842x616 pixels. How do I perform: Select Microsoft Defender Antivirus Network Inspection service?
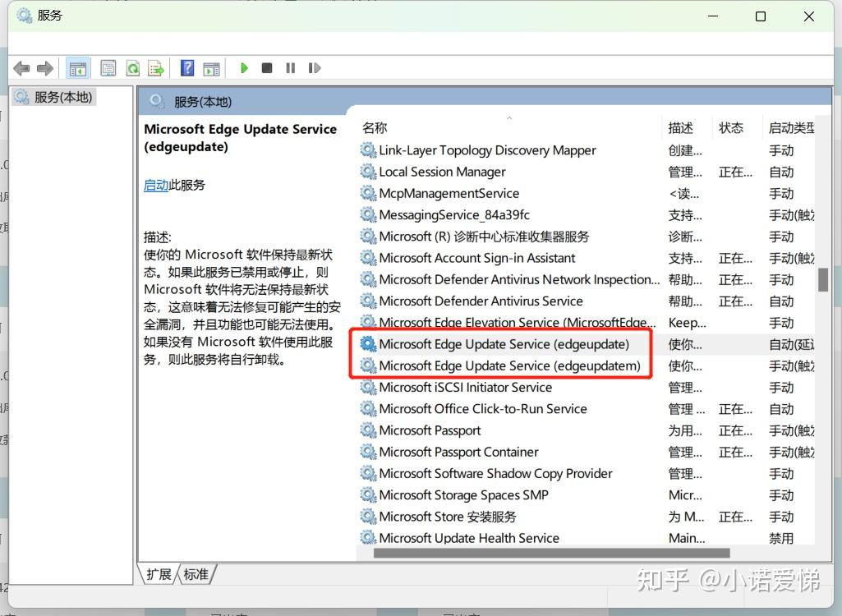point(587,280)
